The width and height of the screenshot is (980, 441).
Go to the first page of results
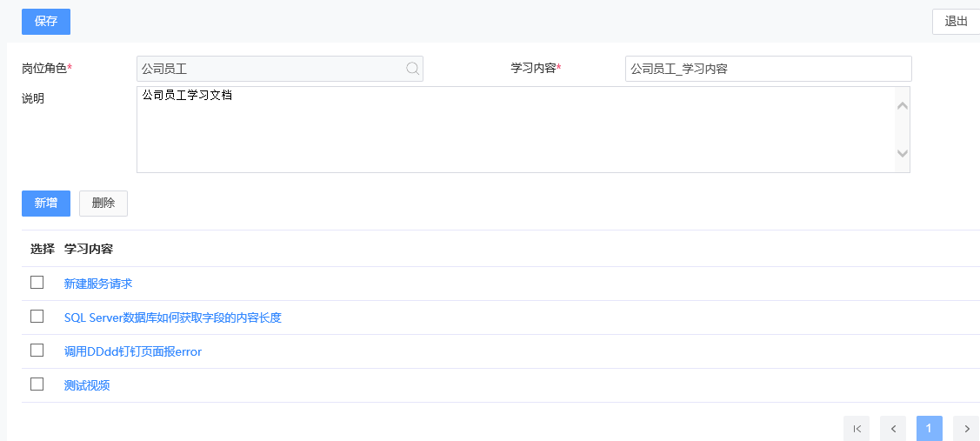coord(857,428)
